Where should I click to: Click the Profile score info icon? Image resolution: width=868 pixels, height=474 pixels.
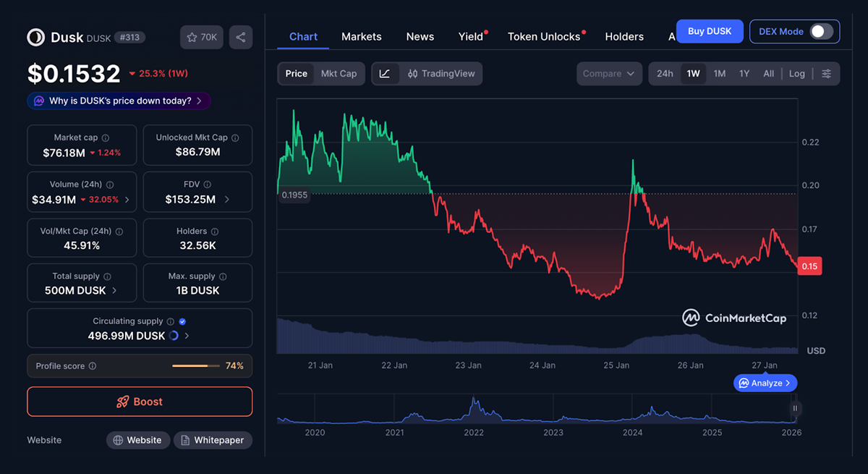93,366
